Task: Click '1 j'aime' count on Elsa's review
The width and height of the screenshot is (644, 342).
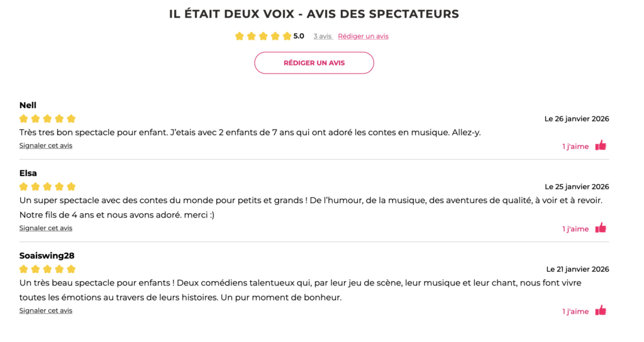Action: [x=575, y=229]
